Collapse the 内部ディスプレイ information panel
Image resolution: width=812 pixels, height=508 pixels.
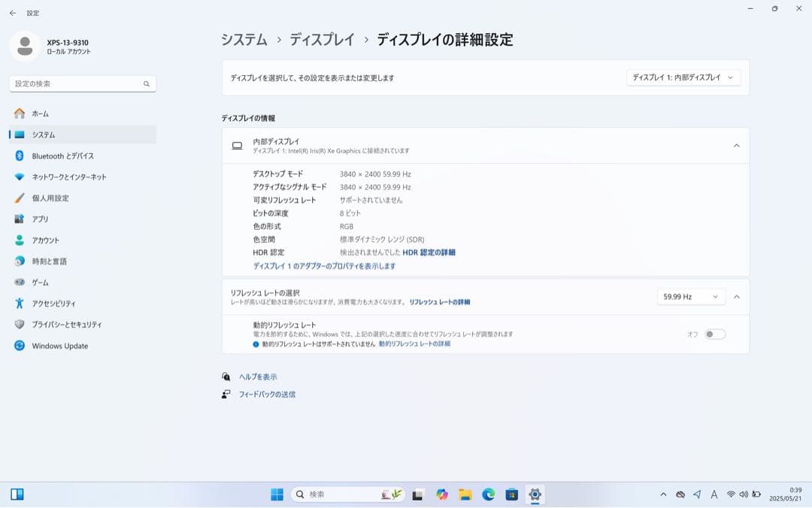[735, 146]
